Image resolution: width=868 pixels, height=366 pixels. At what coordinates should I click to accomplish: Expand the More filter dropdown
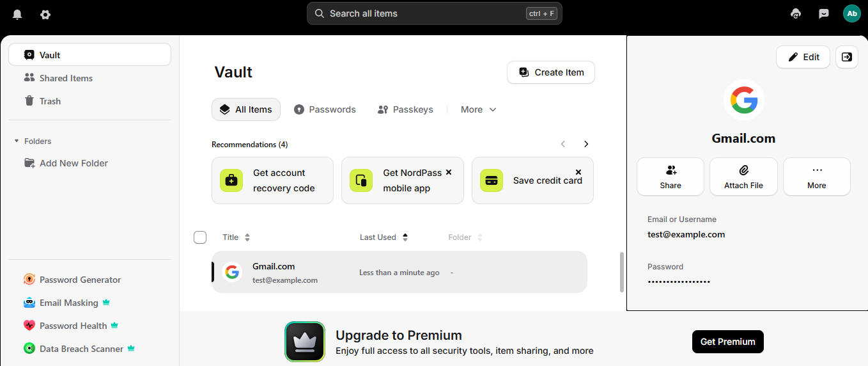pos(479,109)
